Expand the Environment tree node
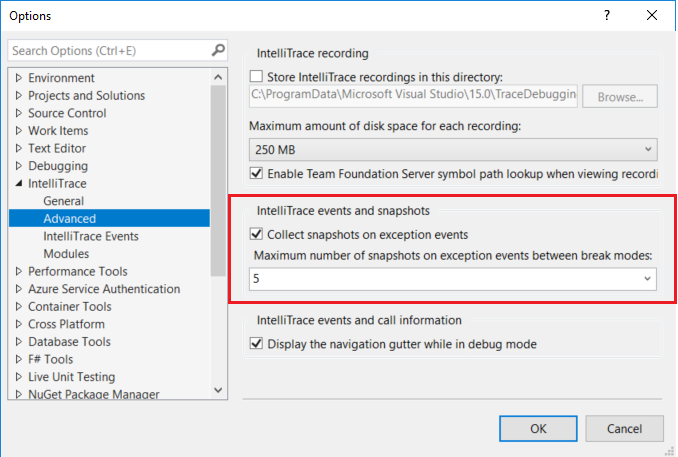The width and height of the screenshot is (678, 457). (18, 78)
